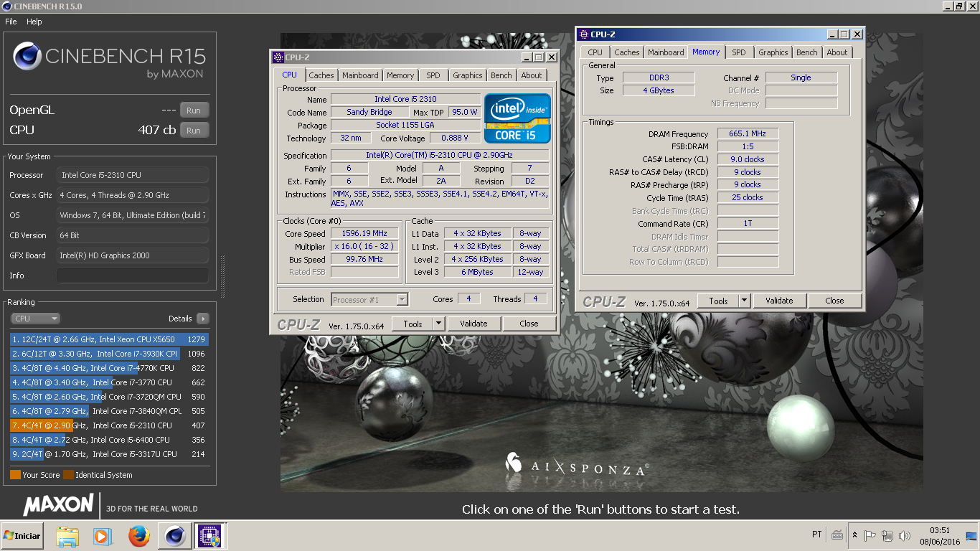
Task: Click the MAXON logo
Action: coord(59,504)
